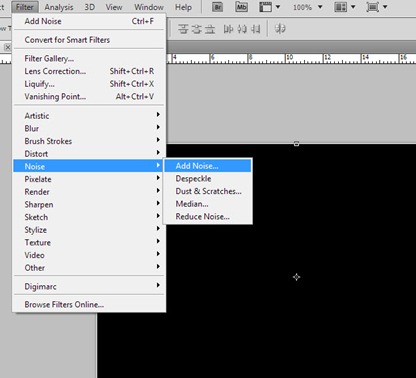This screenshot has height=378, width=416.
Task: Expand the Artistic submenu
Action: point(89,116)
